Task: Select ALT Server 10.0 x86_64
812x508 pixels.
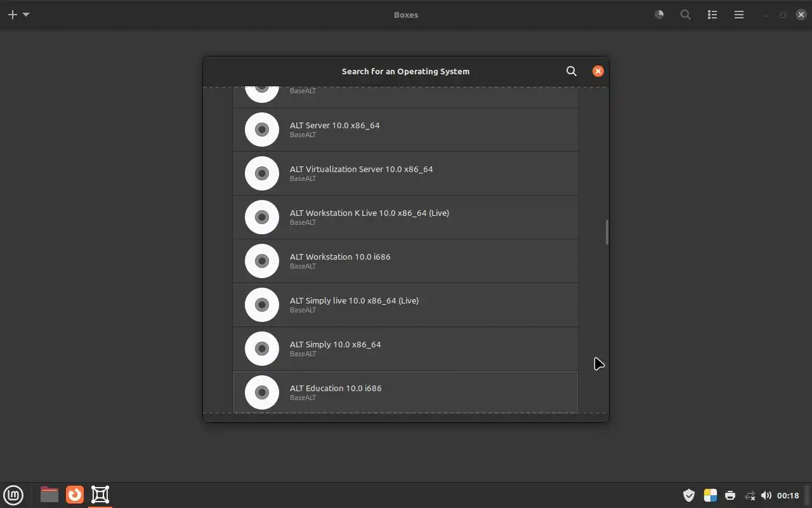Action: (x=406, y=130)
